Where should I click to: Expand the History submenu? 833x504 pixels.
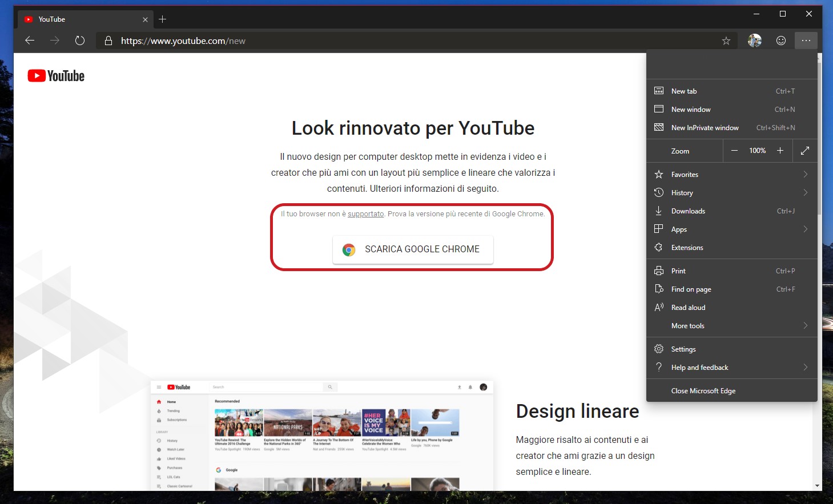click(x=732, y=193)
